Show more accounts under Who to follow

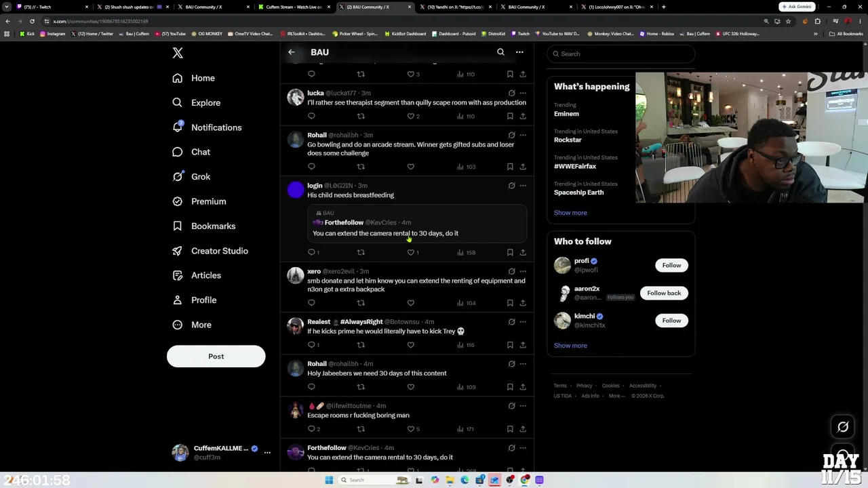coord(570,346)
